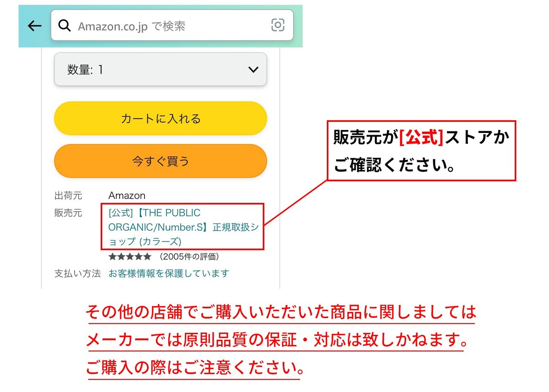549x392 pixels.
Task: Open the 数量: 1 quantity selector
Action: click(x=160, y=69)
